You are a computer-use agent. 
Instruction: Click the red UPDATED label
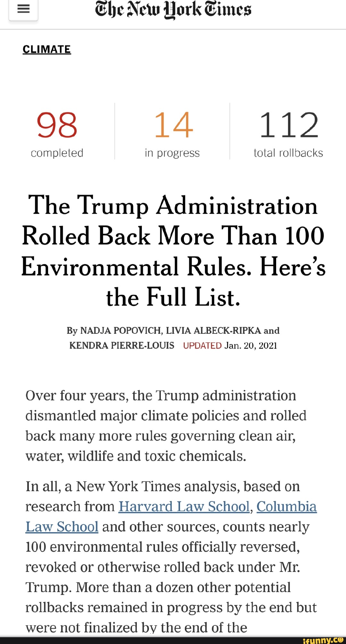[202, 346]
